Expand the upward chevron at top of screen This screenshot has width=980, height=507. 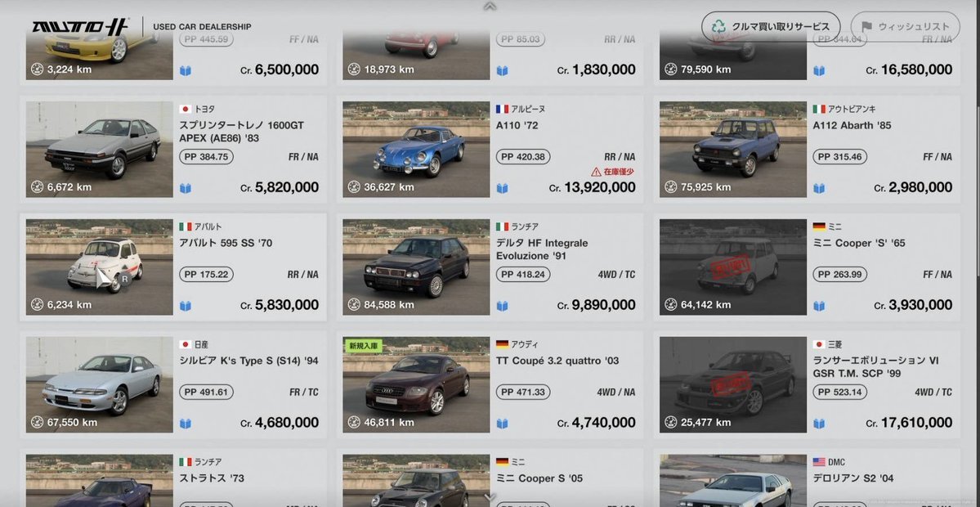coord(490,7)
